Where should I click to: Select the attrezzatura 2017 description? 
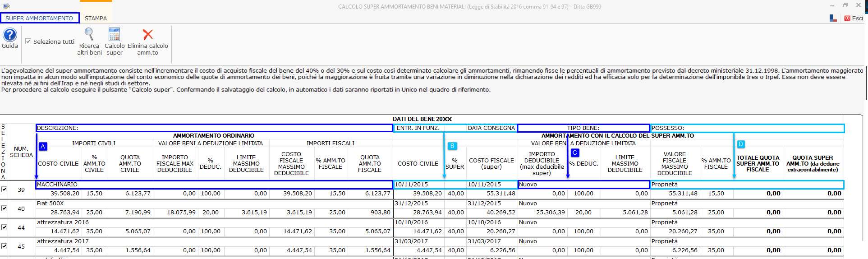[x=214, y=241]
